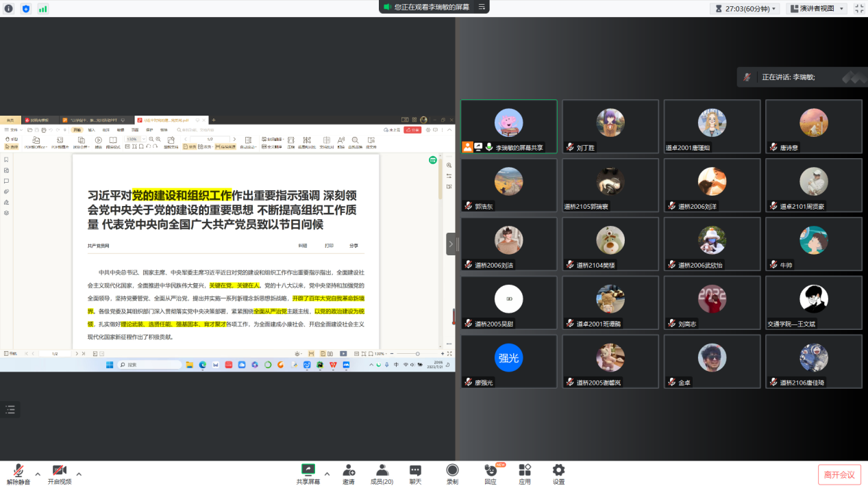
Task: Unmute microphone with 解除静音 button
Action: tap(18, 472)
